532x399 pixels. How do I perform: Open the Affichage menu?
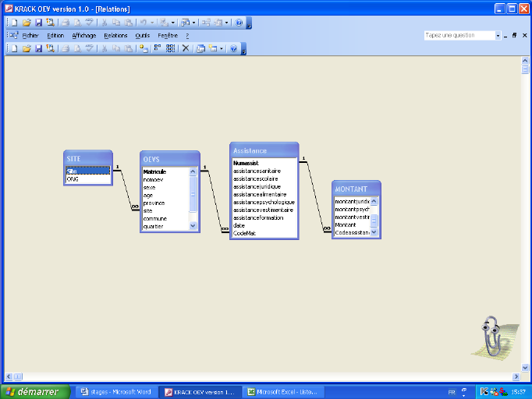point(83,35)
